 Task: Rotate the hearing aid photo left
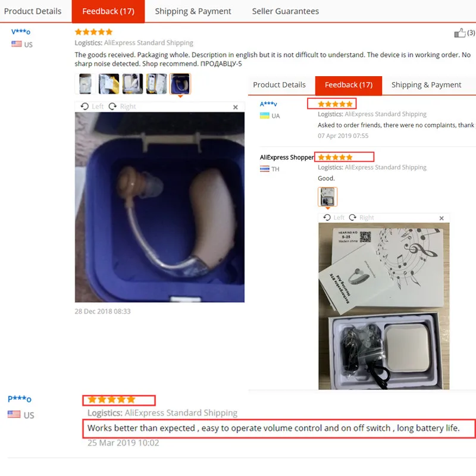92,107
